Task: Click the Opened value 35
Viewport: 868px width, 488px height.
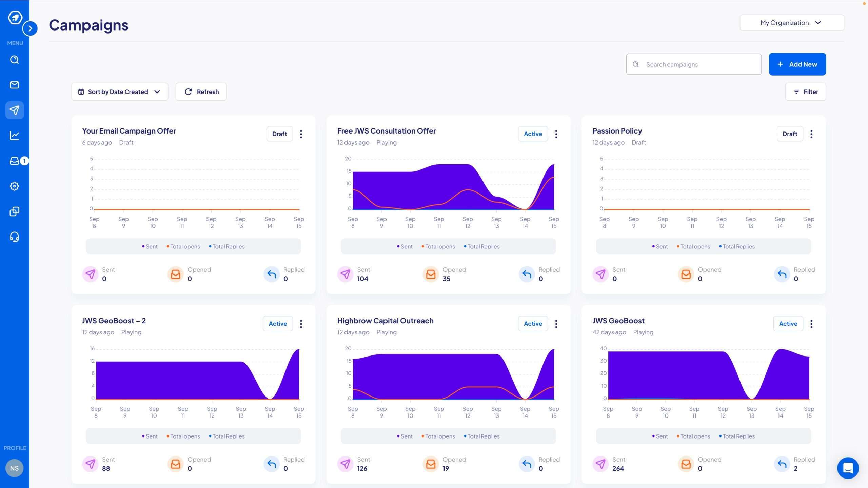Action: pyautogui.click(x=447, y=279)
